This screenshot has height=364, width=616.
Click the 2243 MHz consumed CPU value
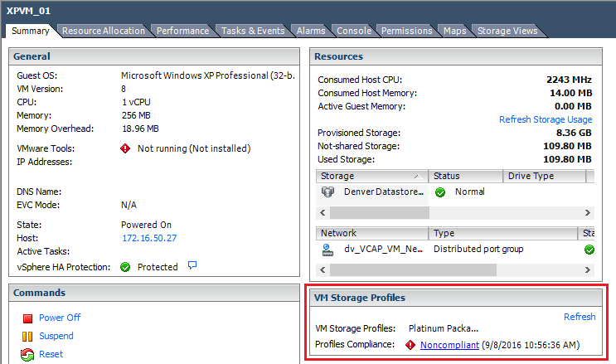pyautogui.click(x=569, y=80)
